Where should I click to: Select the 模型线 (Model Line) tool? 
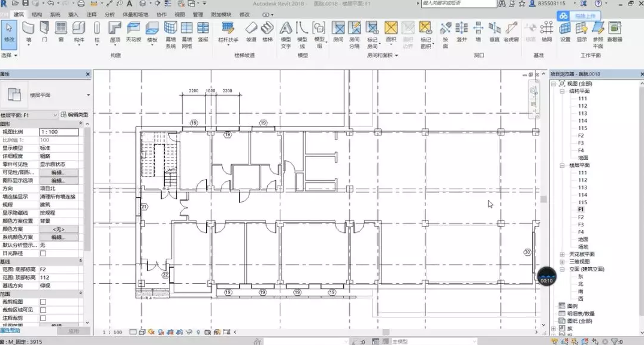(303, 35)
